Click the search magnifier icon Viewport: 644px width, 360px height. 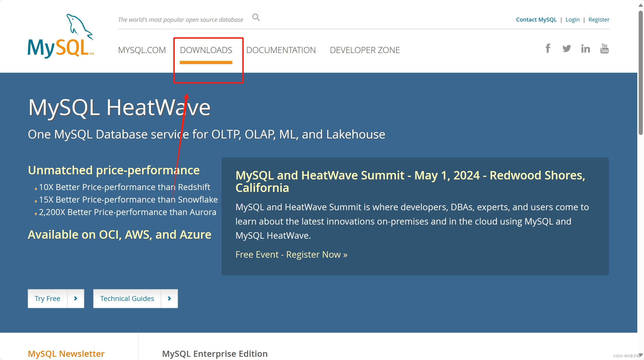(x=256, y=17)
